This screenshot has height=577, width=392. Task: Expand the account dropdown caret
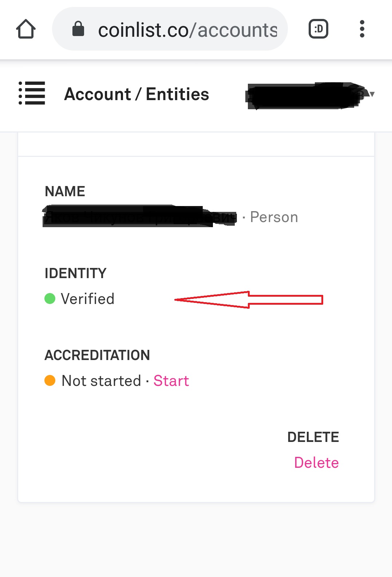point(372,94)
